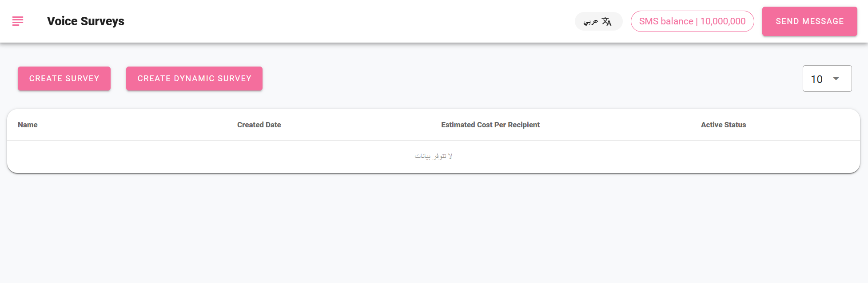Viewport: 868px width, 283px height.
Task: Click the empty-data Arabic message row
Action: pos(434,157)
